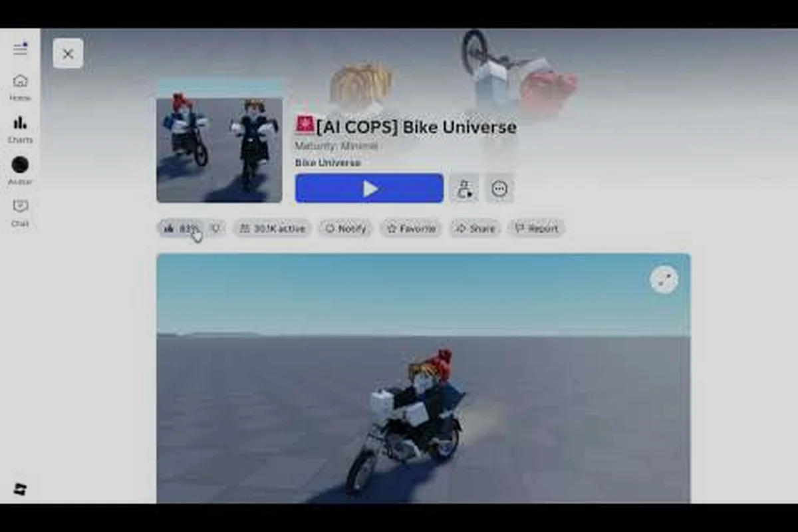Share the Bike Universe game
This screenshot has height=532, width=798.
pos(475,228)
